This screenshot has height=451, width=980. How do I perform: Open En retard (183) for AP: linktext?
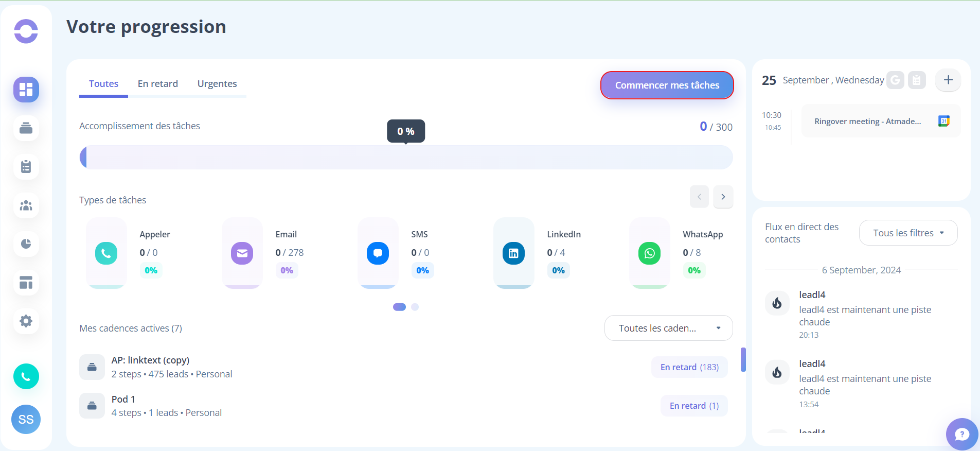(x=689, y=367)
